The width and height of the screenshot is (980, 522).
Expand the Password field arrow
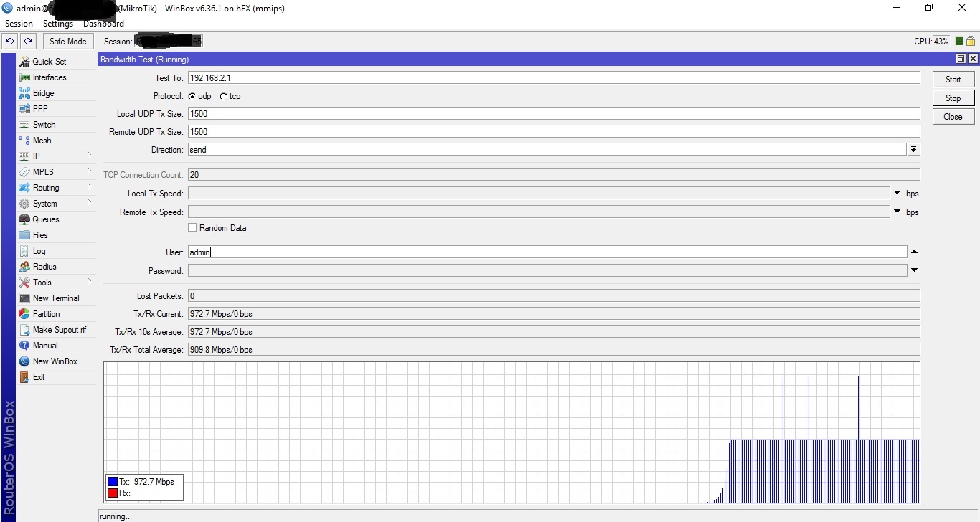(914, 271)
